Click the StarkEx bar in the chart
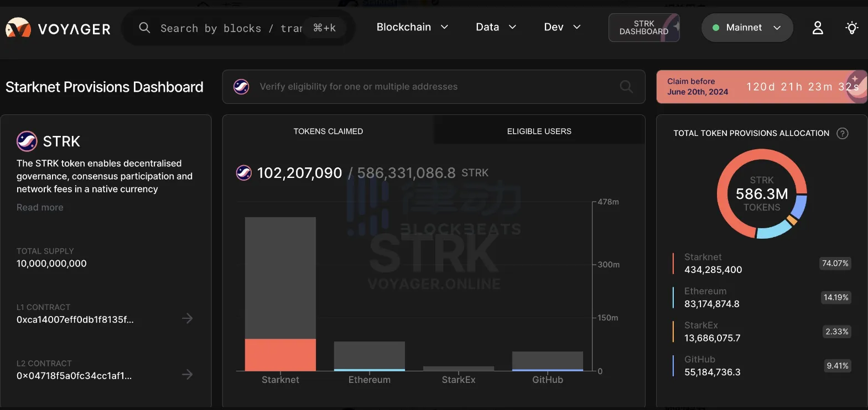Screen dimensions: 868x410 (459, 369)
